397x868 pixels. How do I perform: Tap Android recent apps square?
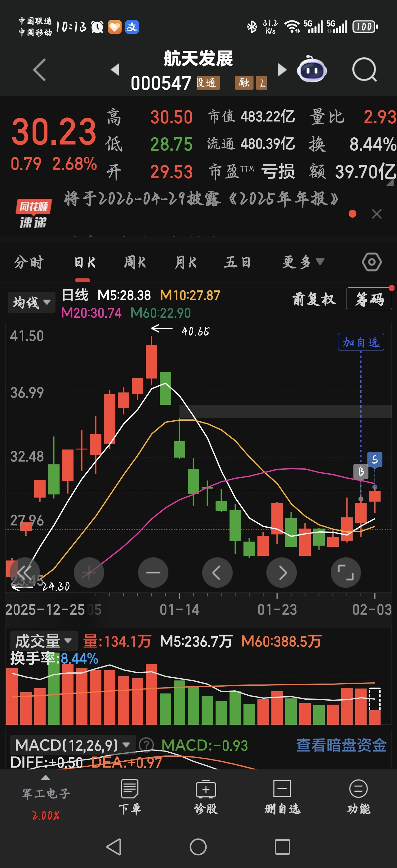pos(283,847)
